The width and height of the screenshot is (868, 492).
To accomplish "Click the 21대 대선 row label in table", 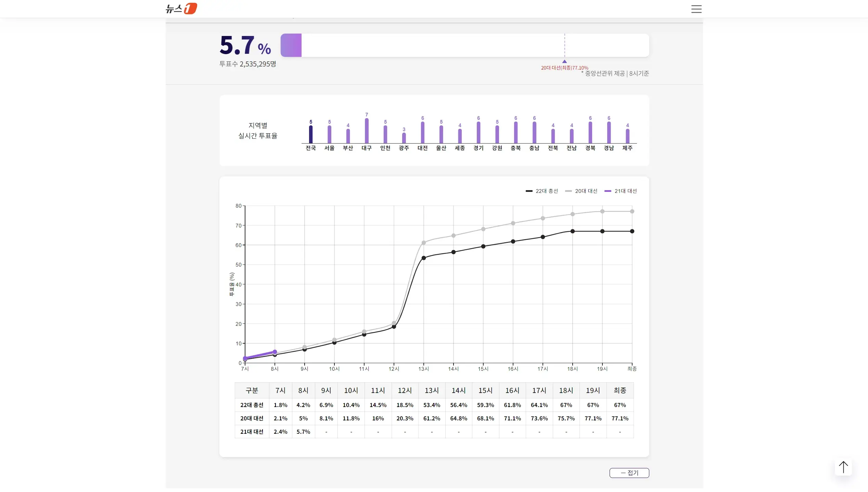I will pyautogui.click(x=252, y=432).
